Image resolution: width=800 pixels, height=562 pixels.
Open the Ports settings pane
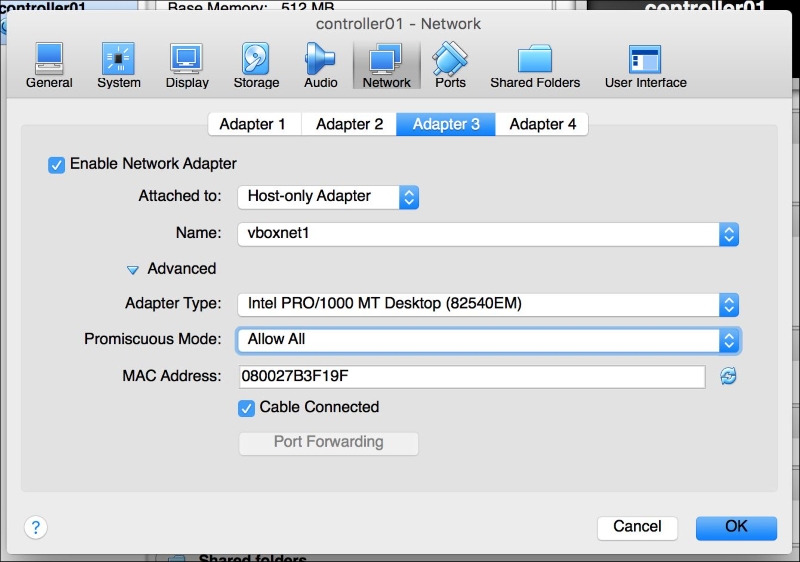coord(450,65)
